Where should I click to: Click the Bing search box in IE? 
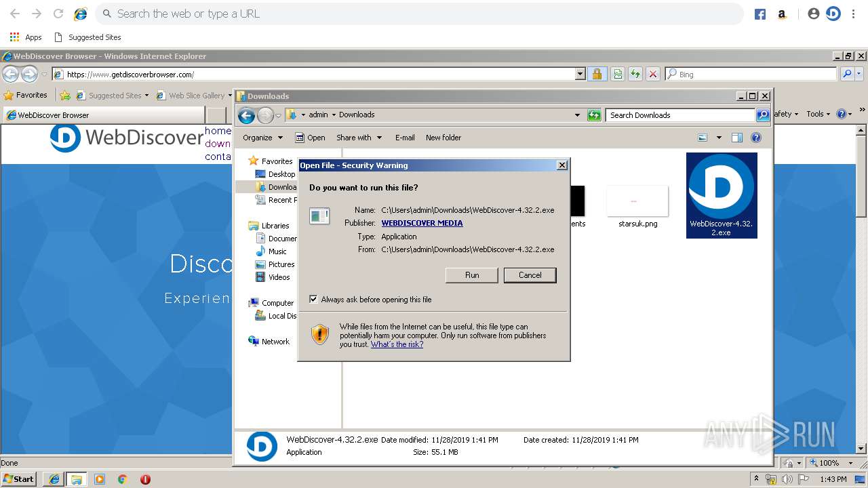point(751,74)
